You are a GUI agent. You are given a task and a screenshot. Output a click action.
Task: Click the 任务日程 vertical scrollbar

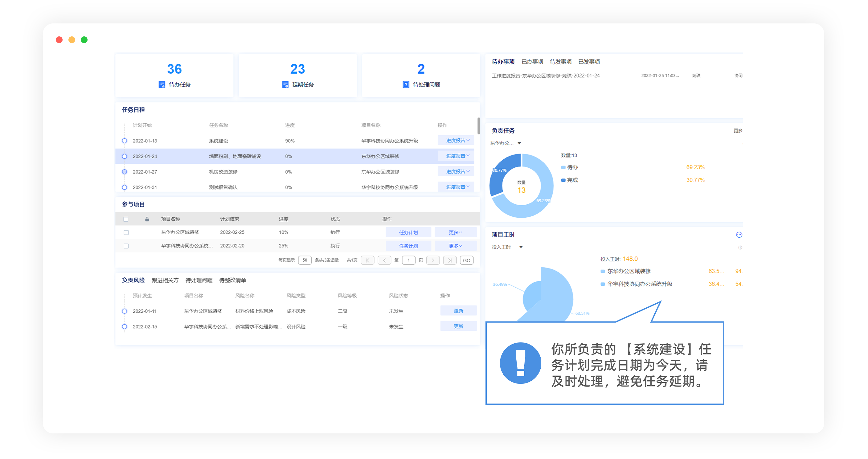point(478,126)
